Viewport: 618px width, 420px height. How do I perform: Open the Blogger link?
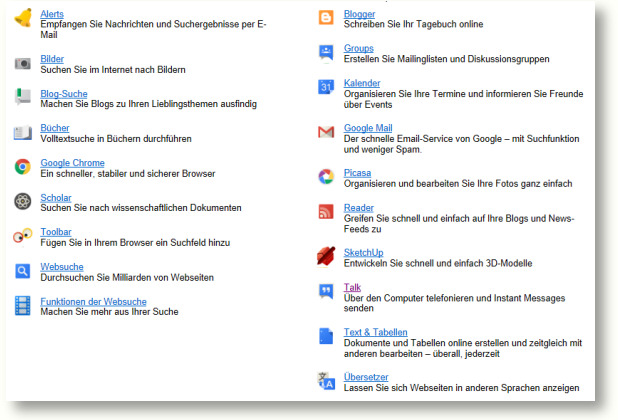(359, 14)
